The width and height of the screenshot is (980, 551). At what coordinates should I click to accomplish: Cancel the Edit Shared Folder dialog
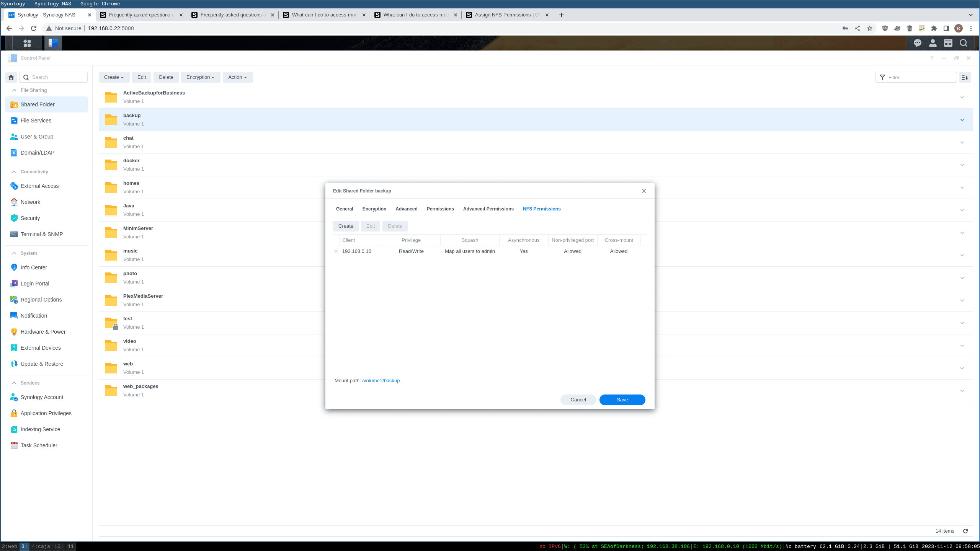tap(578, 400)
